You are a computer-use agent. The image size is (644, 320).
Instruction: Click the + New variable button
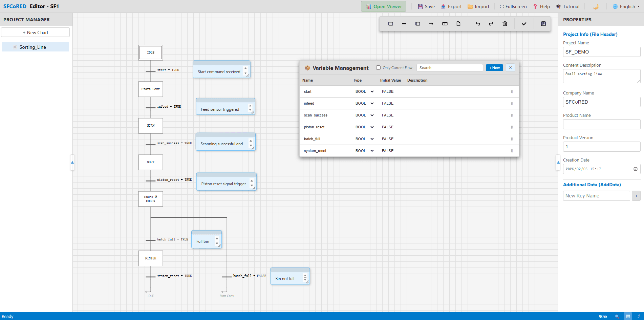tap(494, 68)
